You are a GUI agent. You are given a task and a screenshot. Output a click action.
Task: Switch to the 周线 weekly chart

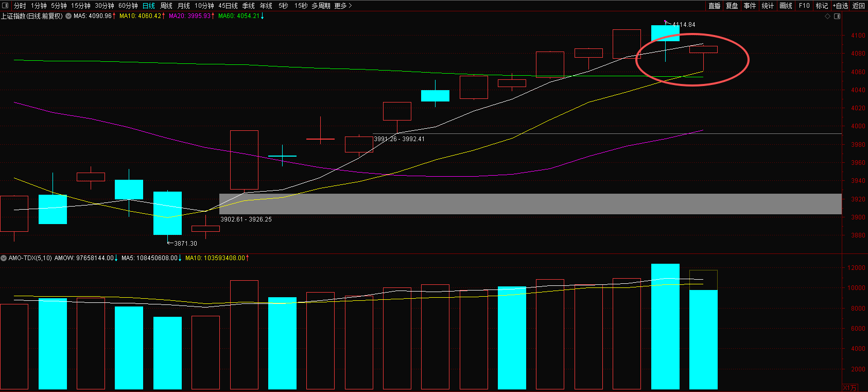point(166,6)
